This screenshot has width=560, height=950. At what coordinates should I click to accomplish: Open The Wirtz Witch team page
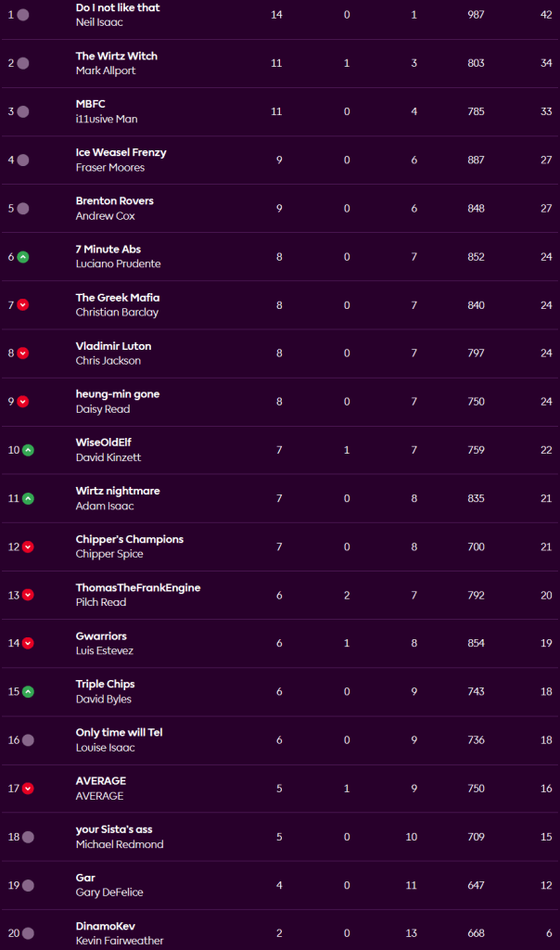click(x=117, y=56)
